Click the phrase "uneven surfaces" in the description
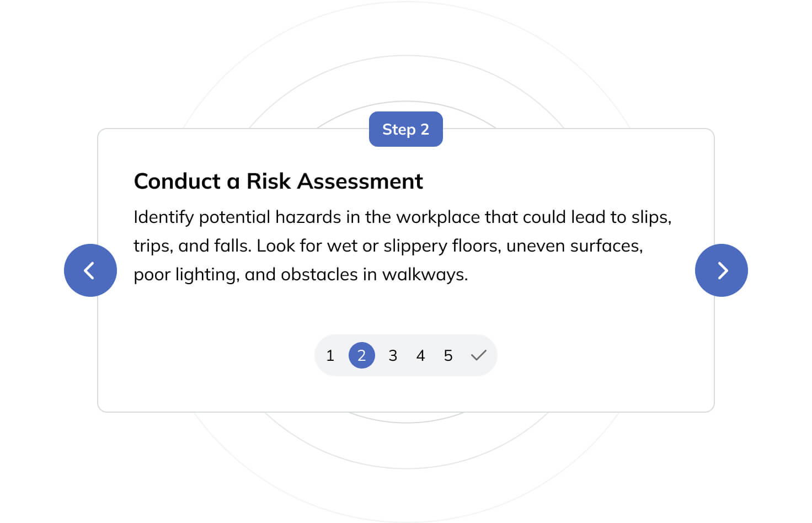This screenshot has width=812, height=523. pyautogui.click(x=574, y=246)
